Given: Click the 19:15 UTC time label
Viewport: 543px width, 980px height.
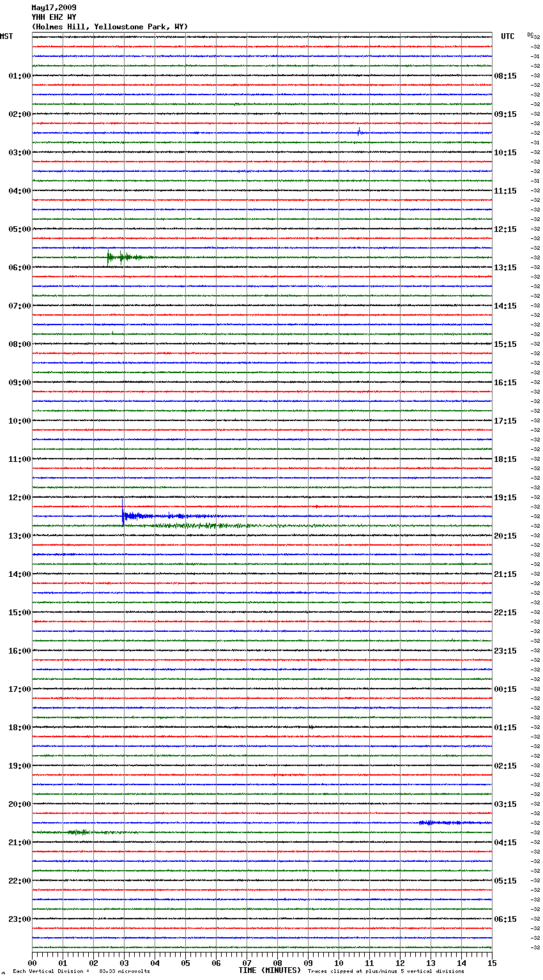Looking at the screenshot, I should (505, 498).
